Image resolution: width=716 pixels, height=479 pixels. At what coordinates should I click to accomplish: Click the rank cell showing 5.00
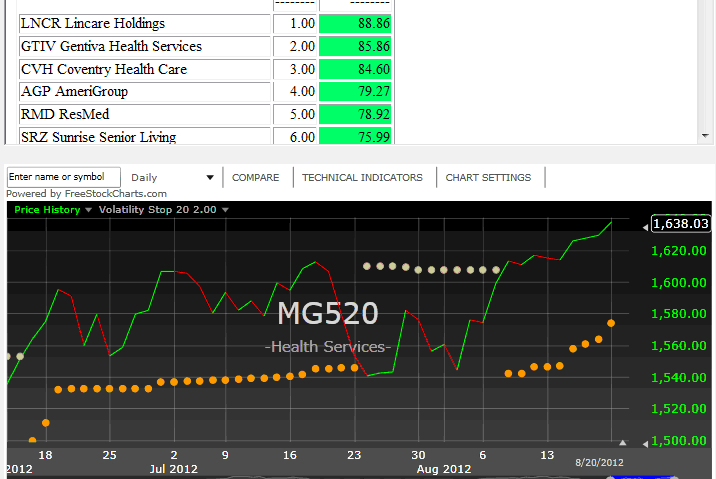(x=295, y=114)
